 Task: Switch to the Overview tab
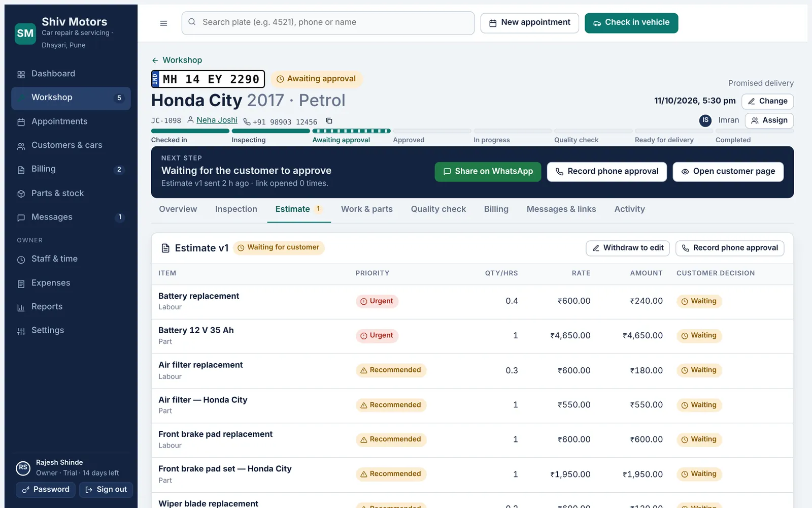(178, 209)
